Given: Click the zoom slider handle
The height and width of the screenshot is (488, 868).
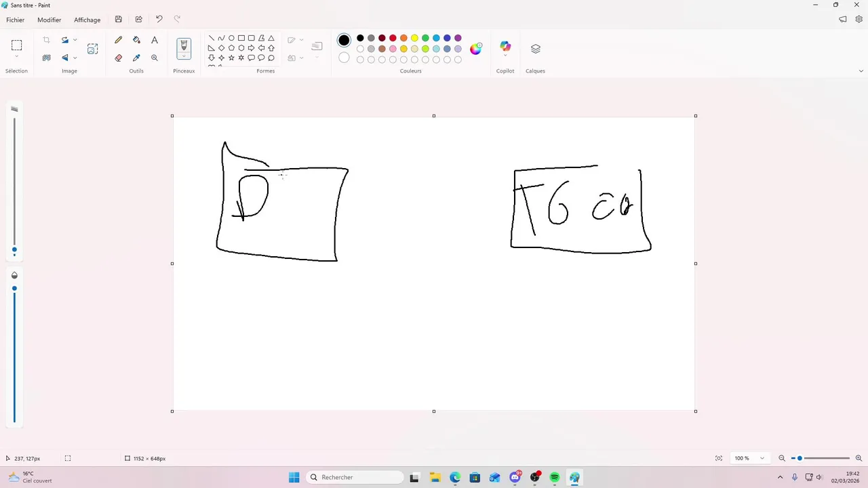Looking at the screenshot, I should pos(800,458).
